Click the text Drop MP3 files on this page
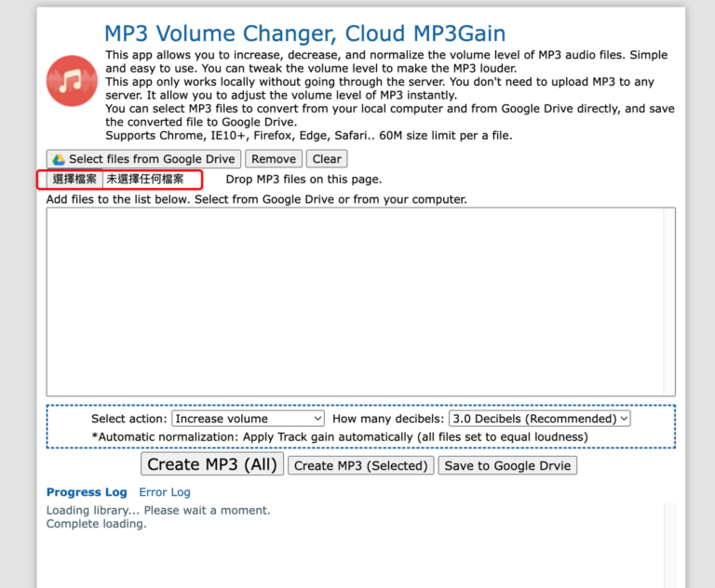The height and width of the screenshot is (588, 715). click(304, 180)
